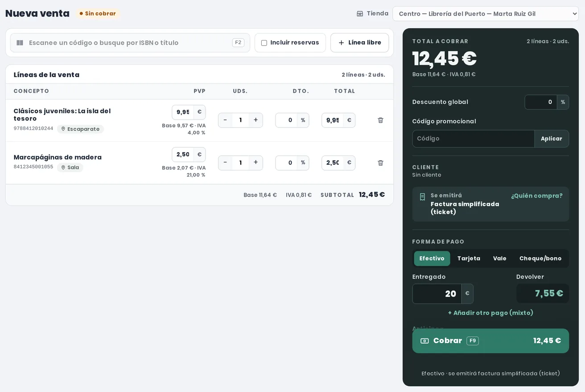Add a free line with Línea libre
585x392 pixels.
[x=359, y=43]
